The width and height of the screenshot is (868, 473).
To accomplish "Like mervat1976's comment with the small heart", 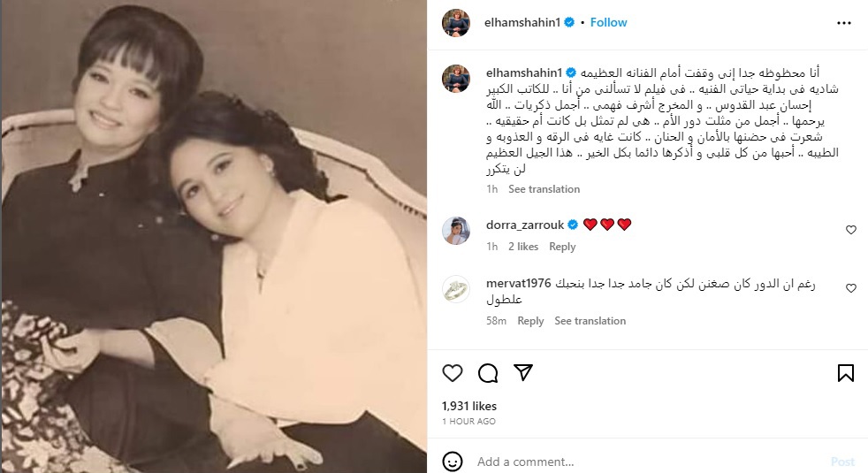I will 851,288.
